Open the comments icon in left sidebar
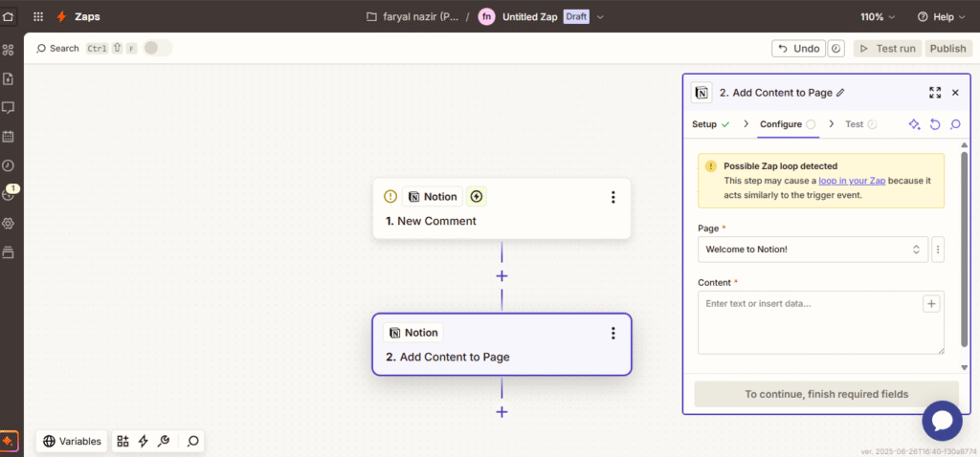 (x=8, y=107)
